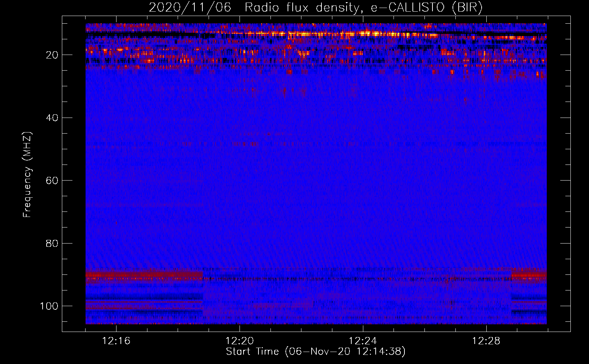Select the 40 MHz frequency tick label
The height and width of the screenshot is (364, 589).
point(52,118)
